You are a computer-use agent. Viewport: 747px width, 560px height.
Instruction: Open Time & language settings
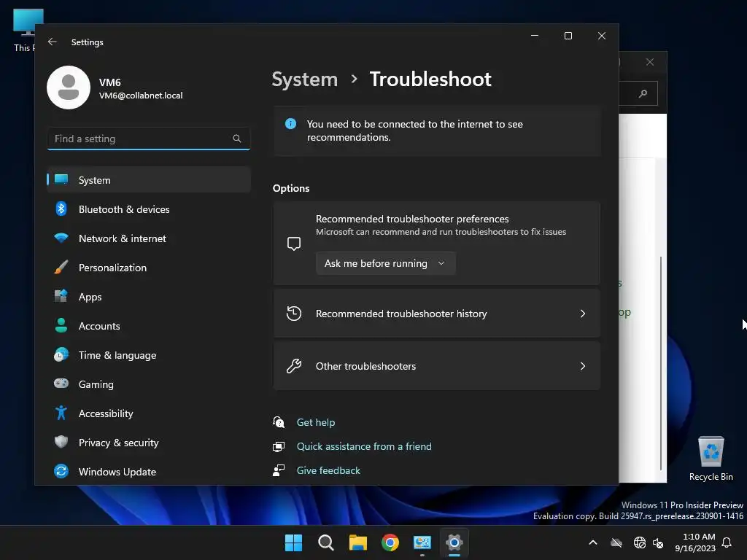point(149,355)
